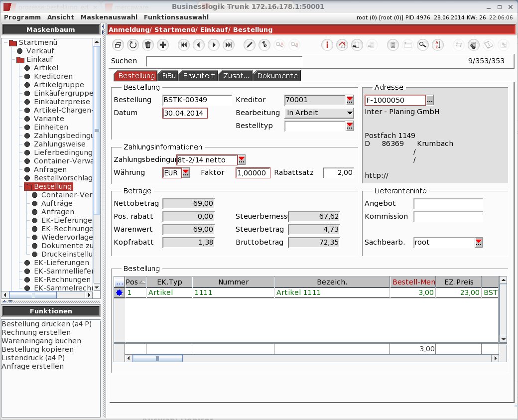
Task: Click the Rabattsatz field 2,00
Action: [x=338, y=172]
